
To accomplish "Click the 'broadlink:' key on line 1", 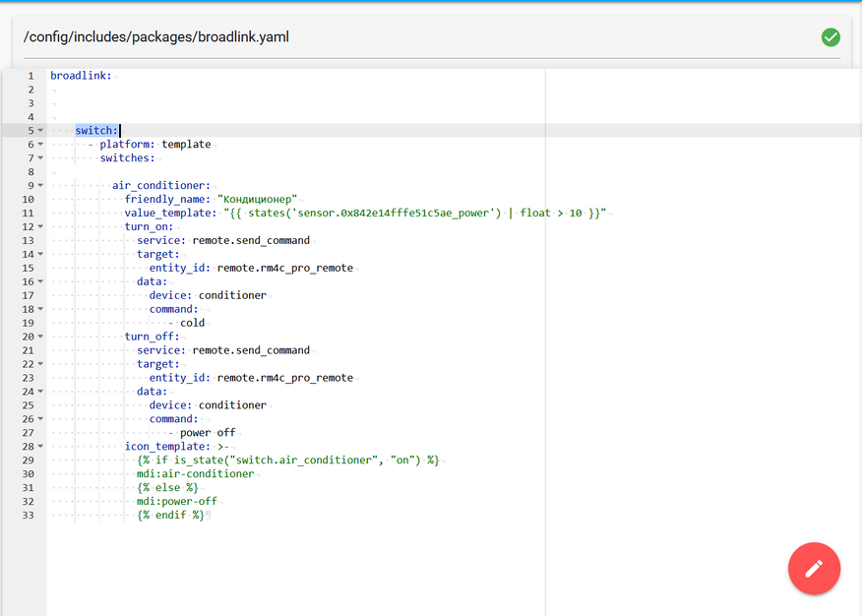I will point(81,76).
